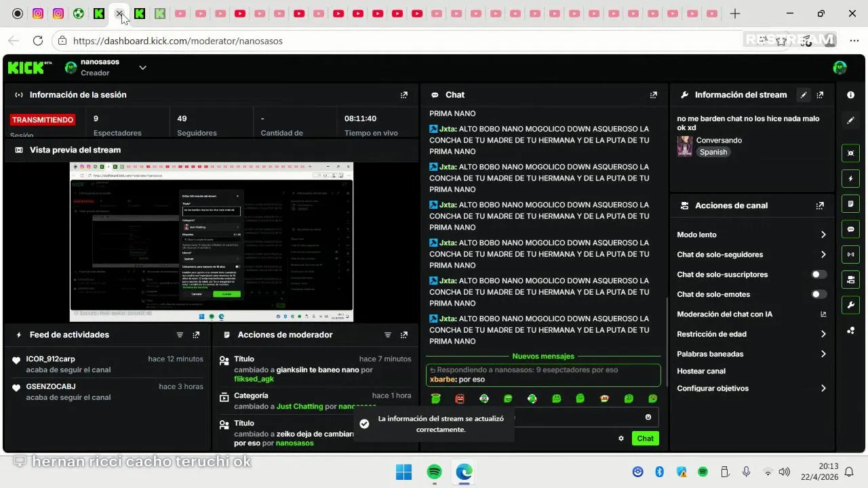Open Windows Start menu
Image resolution: width=868 pixels, height=488 pixels.
(x=403, y=472)
